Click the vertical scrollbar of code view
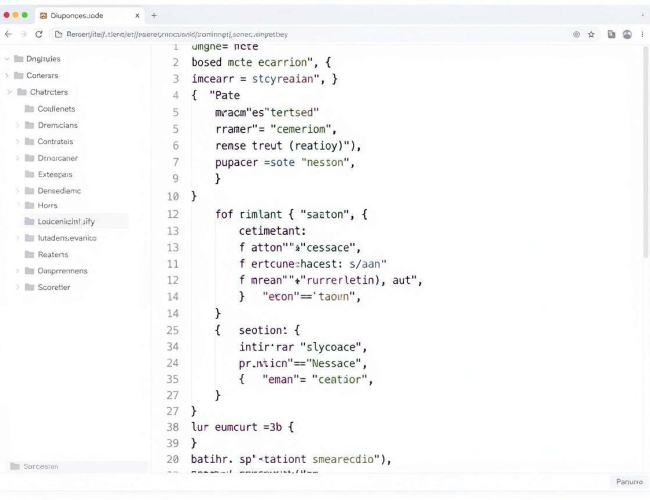Viewport: 650px width, 500px height. click(x=646, y=153)
